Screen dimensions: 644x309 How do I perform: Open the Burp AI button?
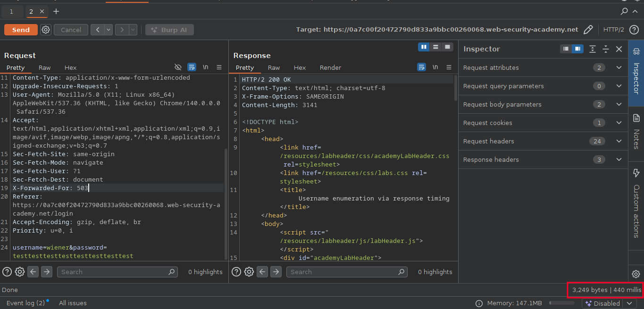[x=169, y=30]
